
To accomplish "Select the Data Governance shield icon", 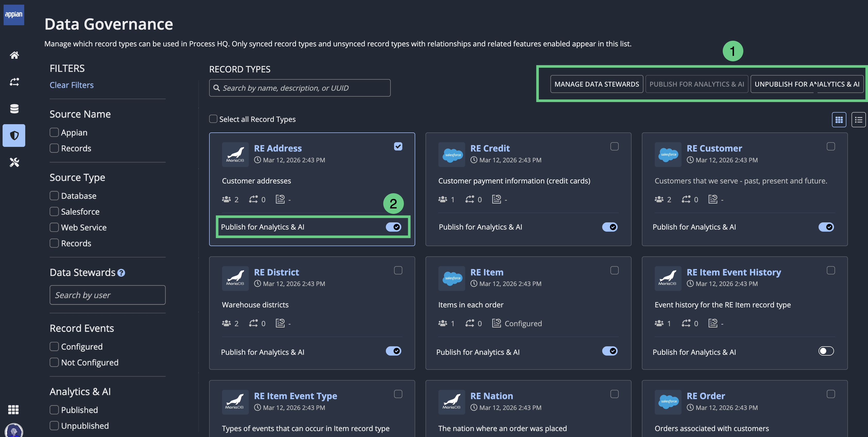I will pyautogui.click(x=14, y=136).
